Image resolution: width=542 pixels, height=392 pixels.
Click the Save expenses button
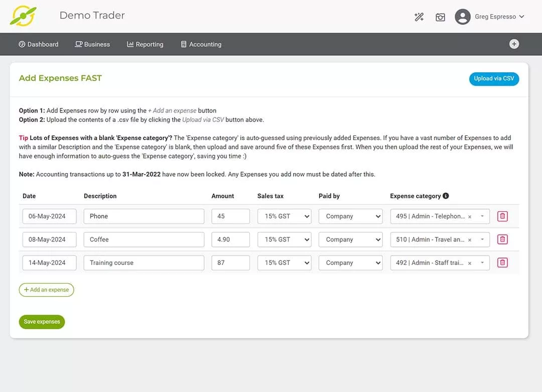point(42,322)
